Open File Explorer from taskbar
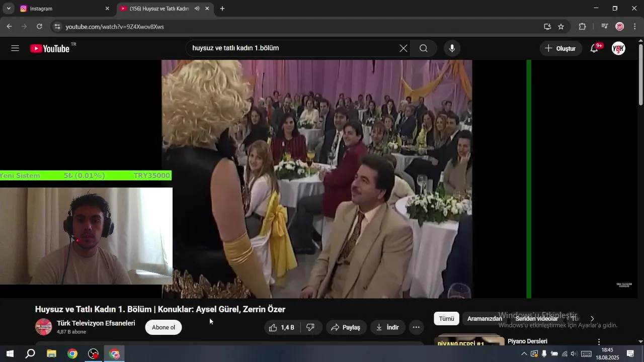 [51, 354]
